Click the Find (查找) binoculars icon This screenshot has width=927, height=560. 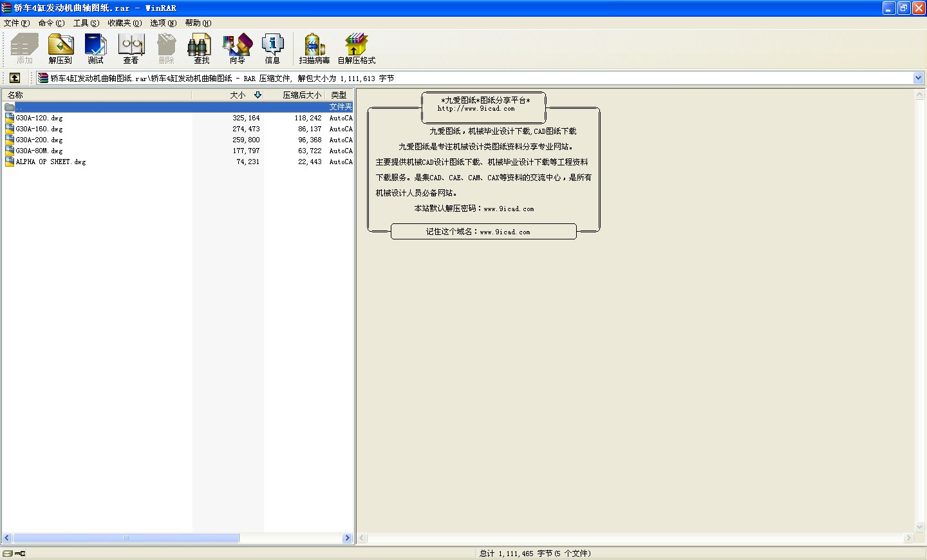tap(201, 49)
